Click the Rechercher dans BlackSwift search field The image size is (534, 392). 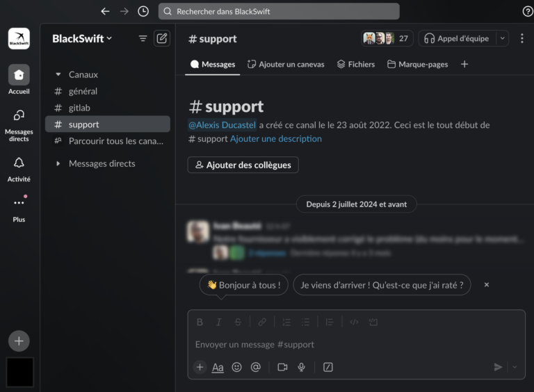coord(279,12)
